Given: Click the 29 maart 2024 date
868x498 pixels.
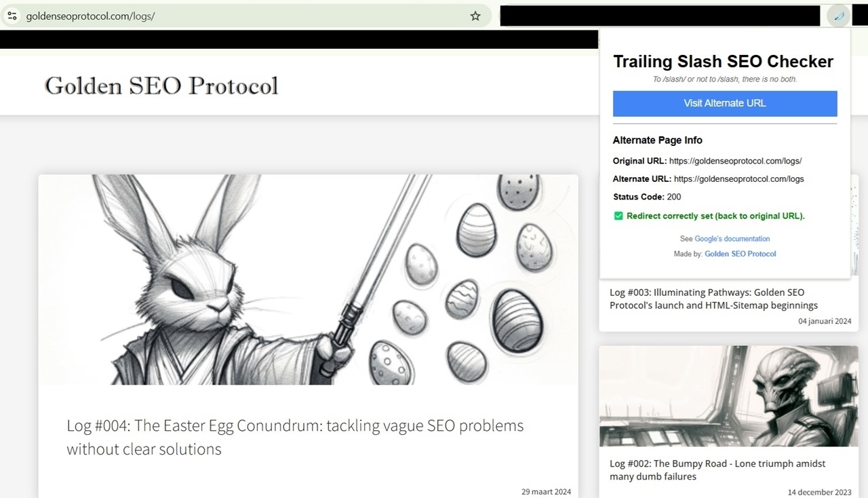Looking at the screenshot, I should pyautogui.click(x=546, y=492).
